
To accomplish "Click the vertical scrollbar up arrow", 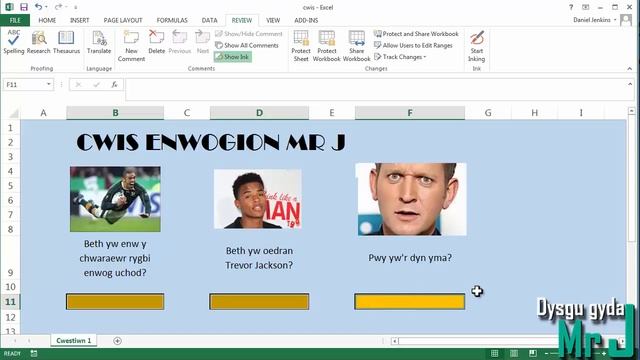I will pyautogui.click(x=631, y=111).
